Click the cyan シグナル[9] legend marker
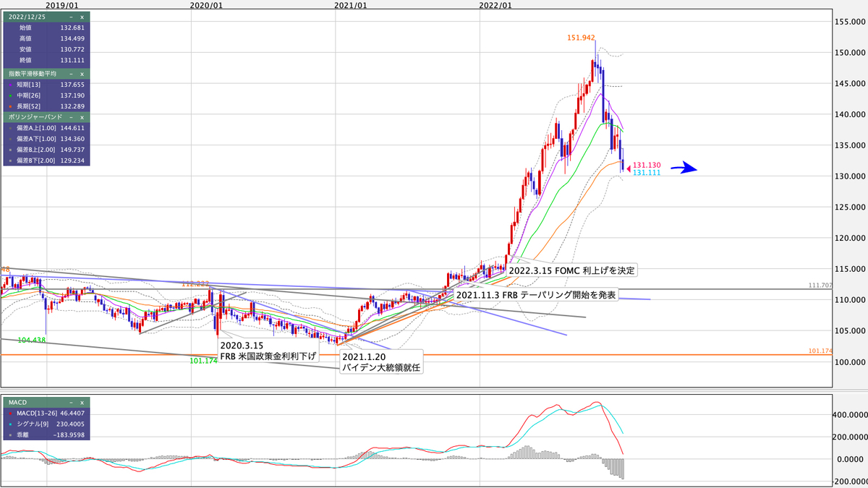This screenshot has height=488, width=868. pyautogui.click(x=10, y=424)
